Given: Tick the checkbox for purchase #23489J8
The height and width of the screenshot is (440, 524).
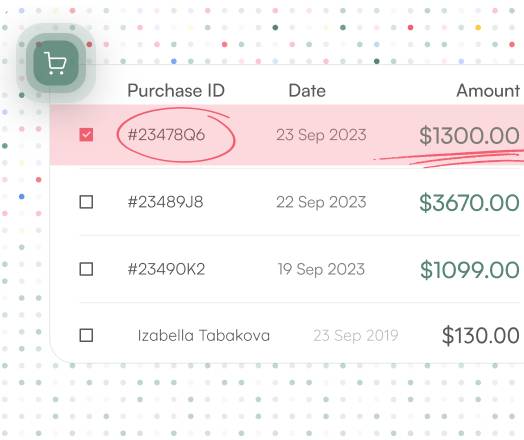Looking at the screenshot, I should (86, 202).
